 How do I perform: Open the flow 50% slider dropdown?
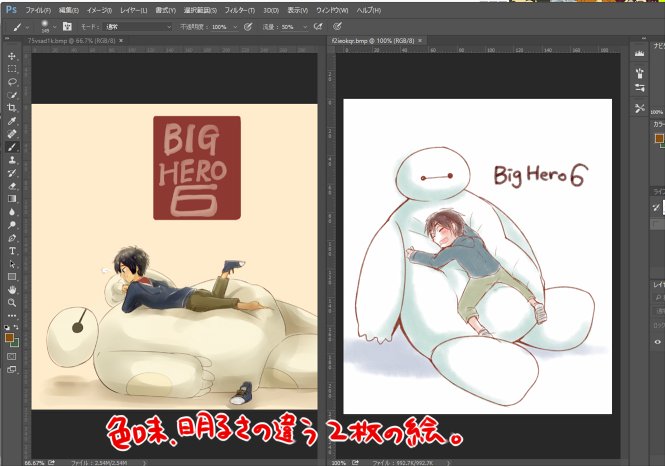click(x=305, y=27)
